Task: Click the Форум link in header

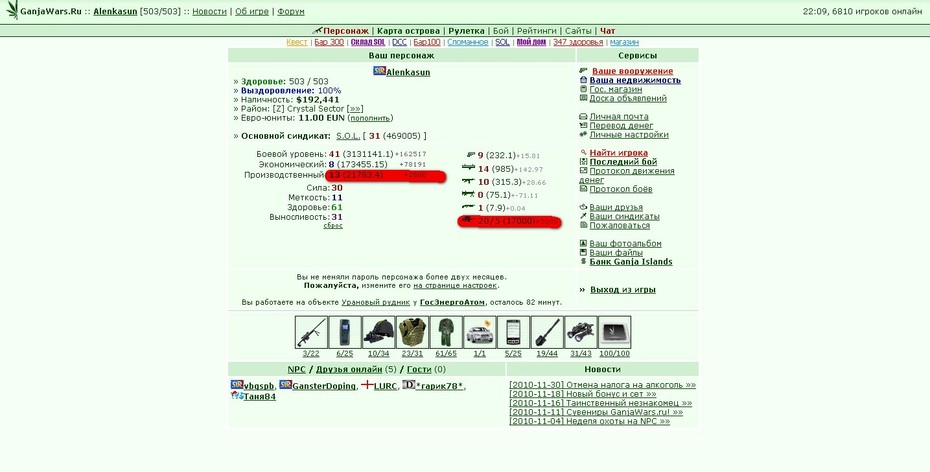Action: pos(291,11)
